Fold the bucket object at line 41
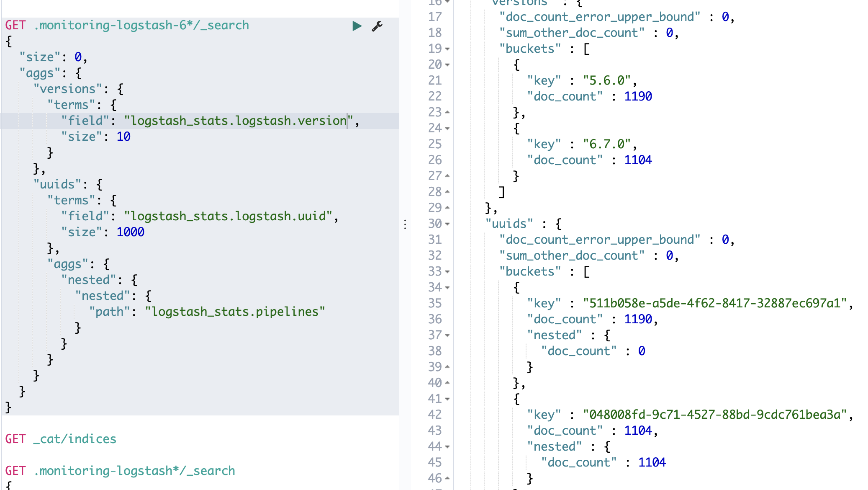Image resolution: width=868 pixels, height=490 pixels. pos(447,399)
